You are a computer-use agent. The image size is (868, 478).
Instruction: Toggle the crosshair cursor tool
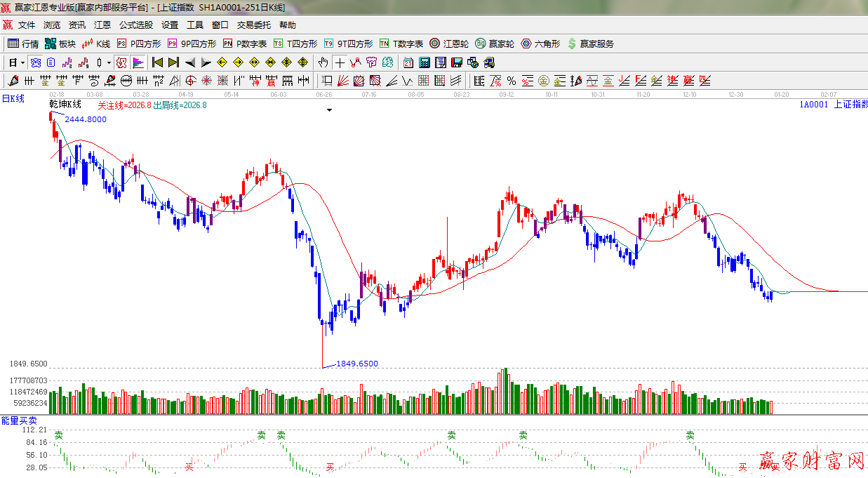pos(340,62)
